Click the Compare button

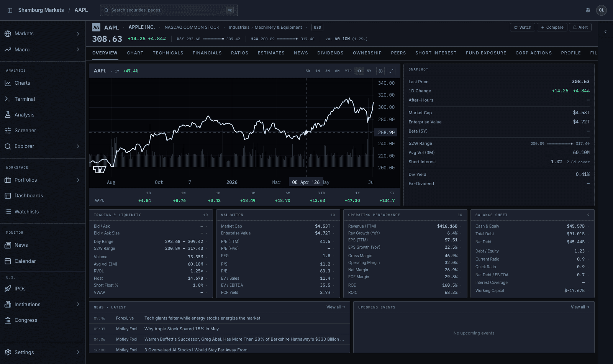click(x=552, y=27)
